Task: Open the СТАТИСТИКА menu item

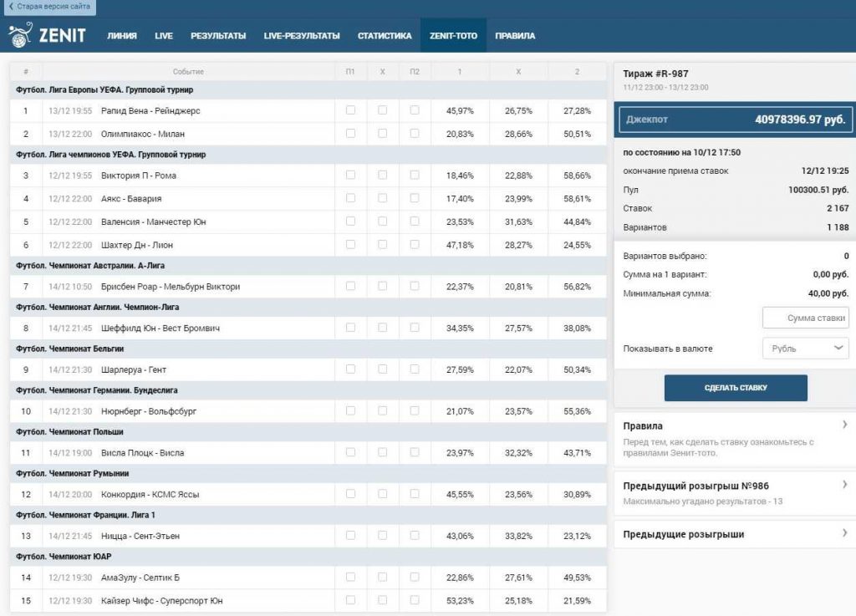Action: pyautogui.click(x=385, y=35)
